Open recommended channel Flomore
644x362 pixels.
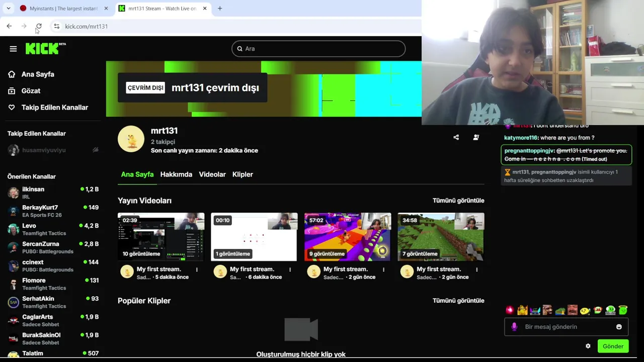pos(53,284)
